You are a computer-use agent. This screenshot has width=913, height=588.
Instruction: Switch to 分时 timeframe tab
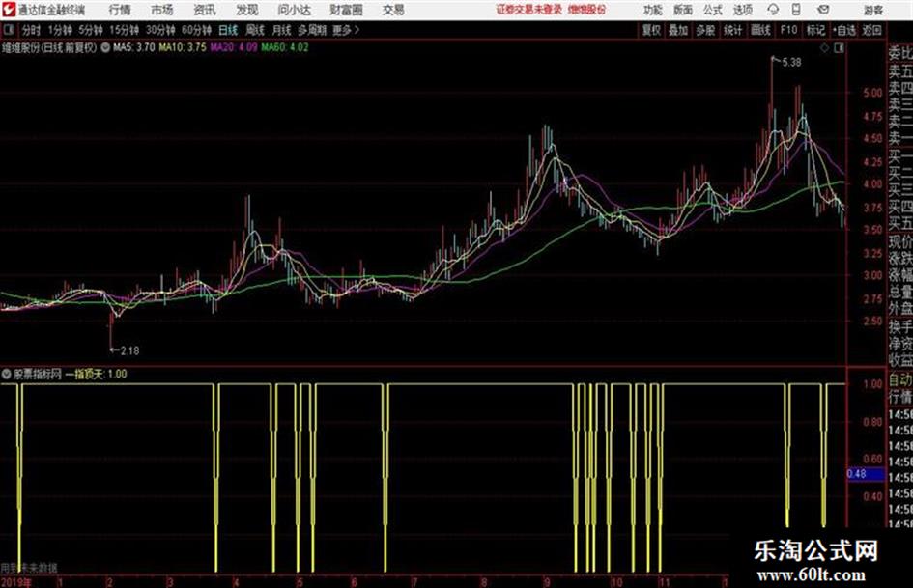[x=32, y=30]
